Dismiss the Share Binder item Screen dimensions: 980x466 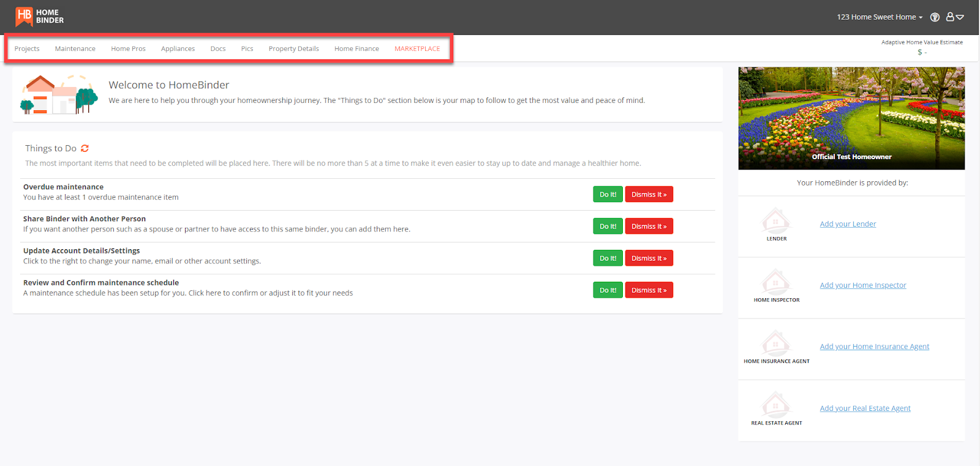click(x=649, y=226)
